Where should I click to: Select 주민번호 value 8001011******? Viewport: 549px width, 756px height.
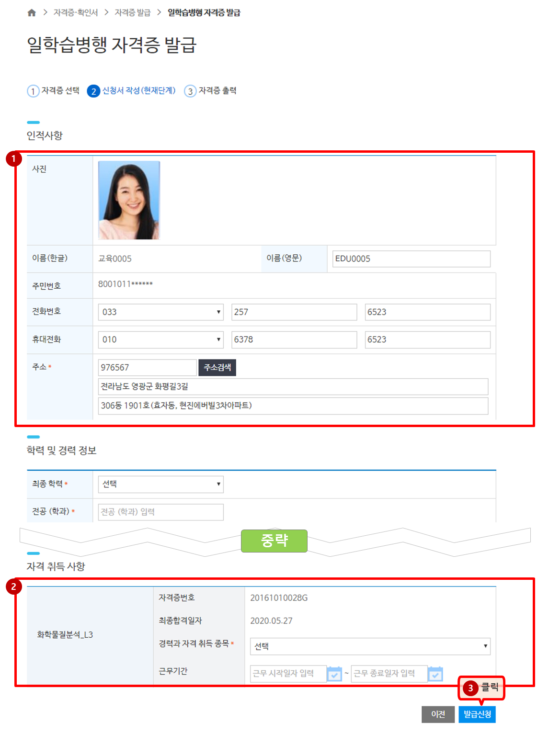pos(126,284)
